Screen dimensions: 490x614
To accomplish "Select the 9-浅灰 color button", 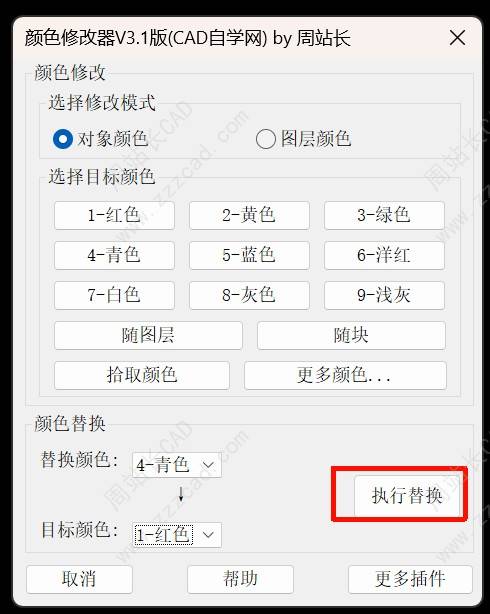I will click(384, 295).
